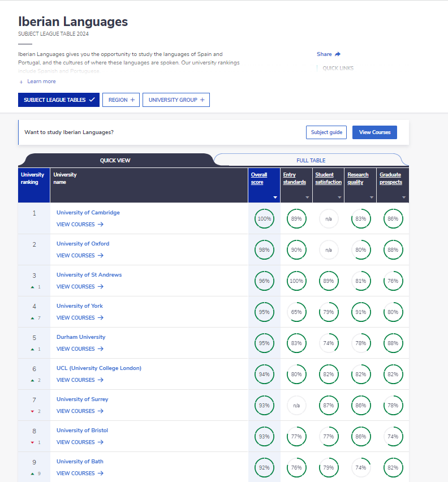
Task: Open UCL (University College London) link
Action: pos(99,368)
